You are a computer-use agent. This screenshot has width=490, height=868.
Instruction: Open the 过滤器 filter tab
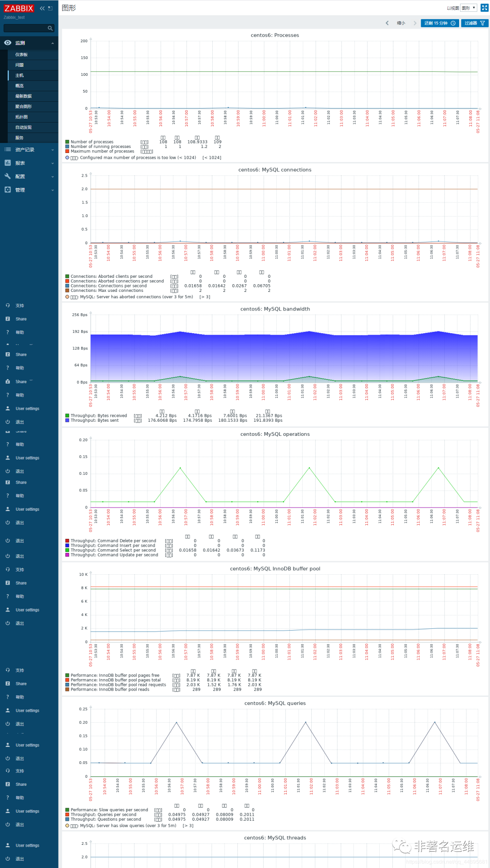pos(475,23)
